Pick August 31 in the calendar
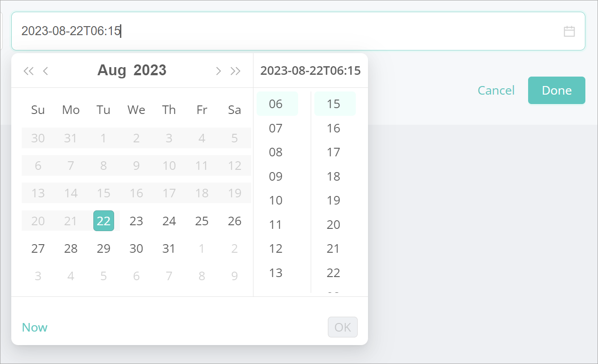The width and height of the screenshot is (598, 364). 169,248
